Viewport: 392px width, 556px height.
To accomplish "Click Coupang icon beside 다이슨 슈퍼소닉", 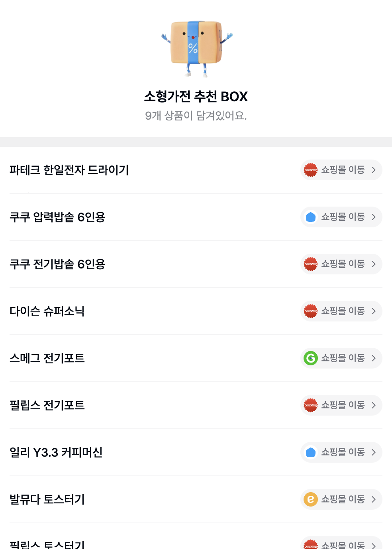I will [311, 311].
